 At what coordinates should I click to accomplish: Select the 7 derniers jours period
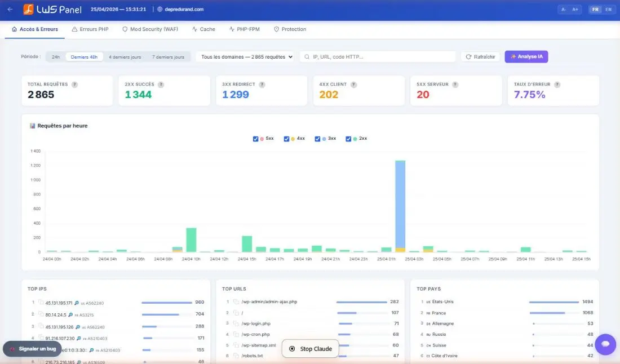tap(168, 57)
